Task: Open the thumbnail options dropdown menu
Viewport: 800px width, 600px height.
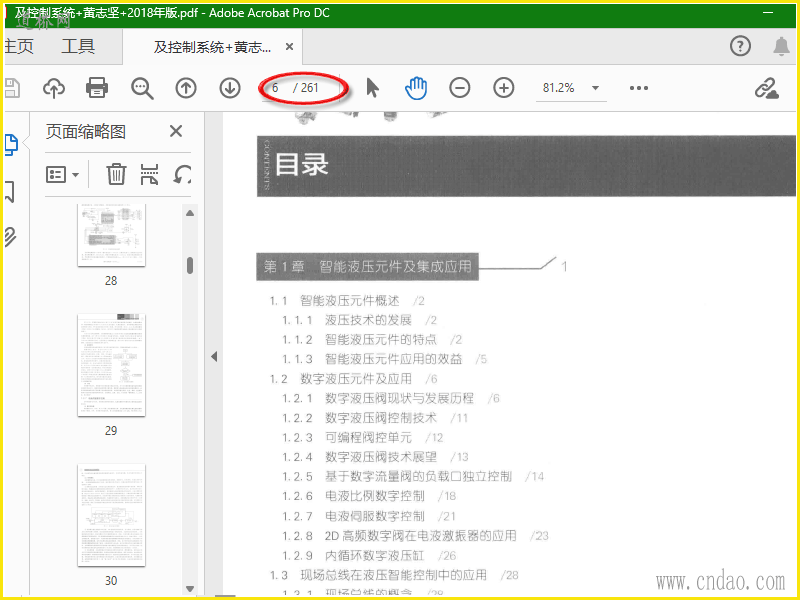Action: point(62,174)
